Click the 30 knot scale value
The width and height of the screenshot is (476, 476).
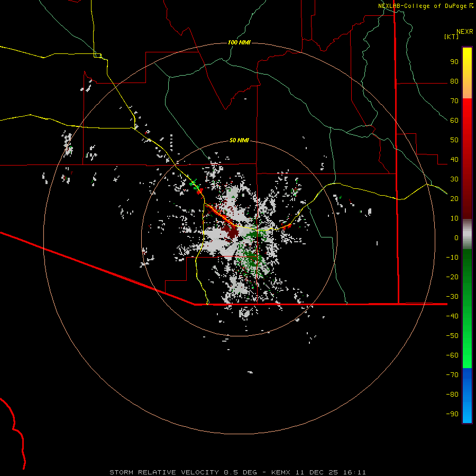(x=454, y=179)
